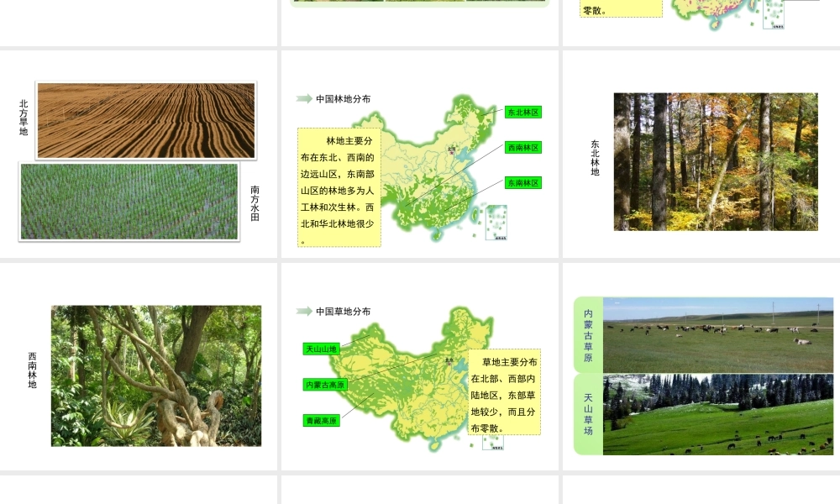The width and height of the screenshot is (840, 504).
Task: Click the 中国林地分布 slide title
Action: tap(343, 99)
